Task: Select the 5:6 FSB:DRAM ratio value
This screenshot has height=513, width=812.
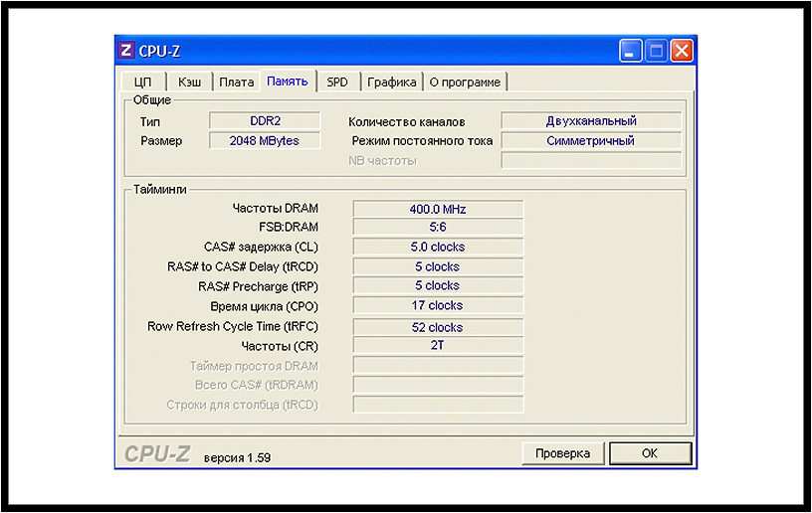Action: [438, 227]
